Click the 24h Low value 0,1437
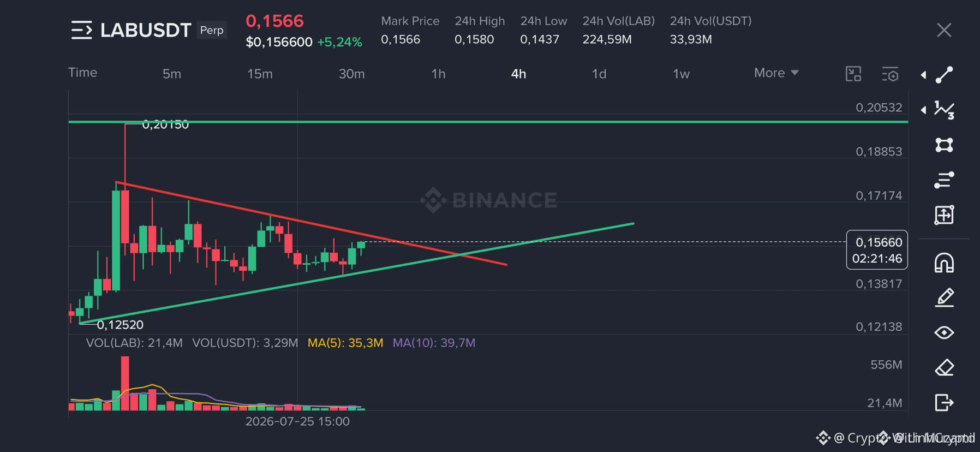 [x=540, y=39]
